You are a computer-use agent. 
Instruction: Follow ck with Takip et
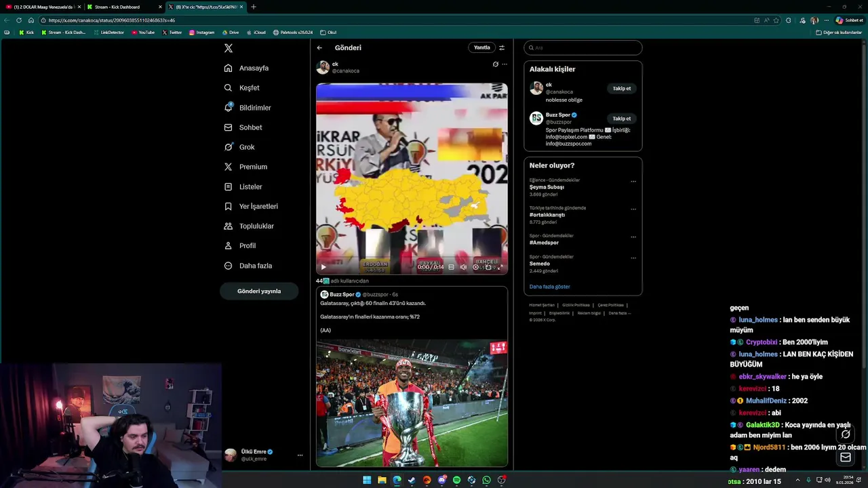[622, 88]
